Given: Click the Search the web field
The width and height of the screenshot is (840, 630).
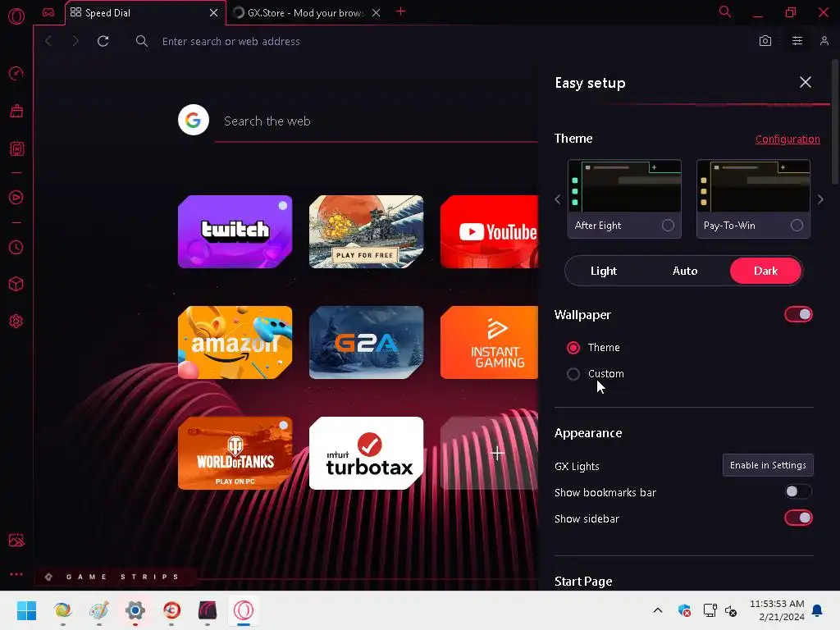Looking at the screenshot, I should tap(376, 121).
